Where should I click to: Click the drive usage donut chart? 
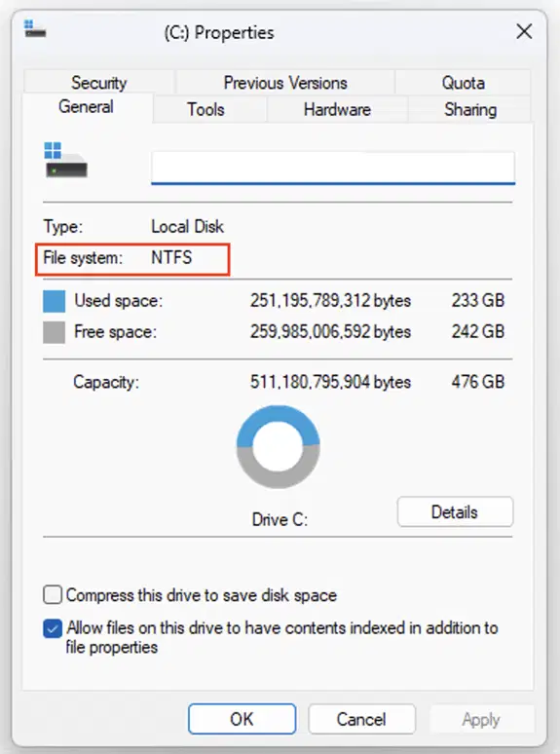point(278,447)
